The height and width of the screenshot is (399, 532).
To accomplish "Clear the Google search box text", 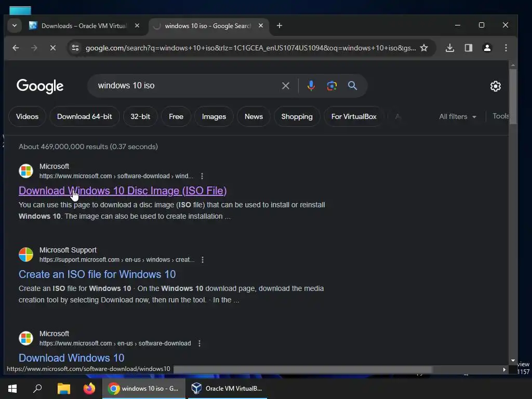I will click(x=286, y=86).
